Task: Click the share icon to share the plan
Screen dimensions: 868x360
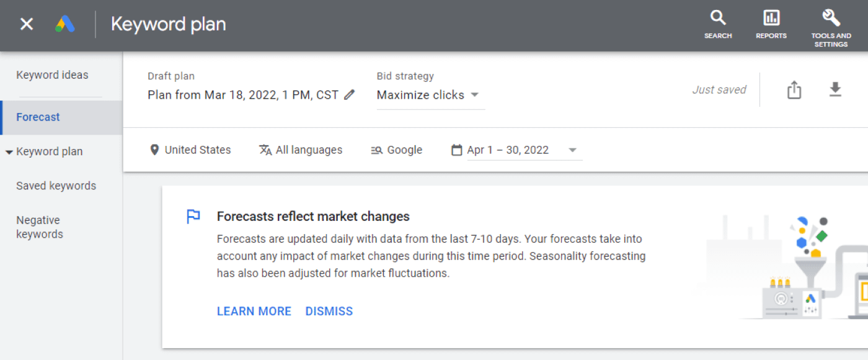Action: (794, 89)
